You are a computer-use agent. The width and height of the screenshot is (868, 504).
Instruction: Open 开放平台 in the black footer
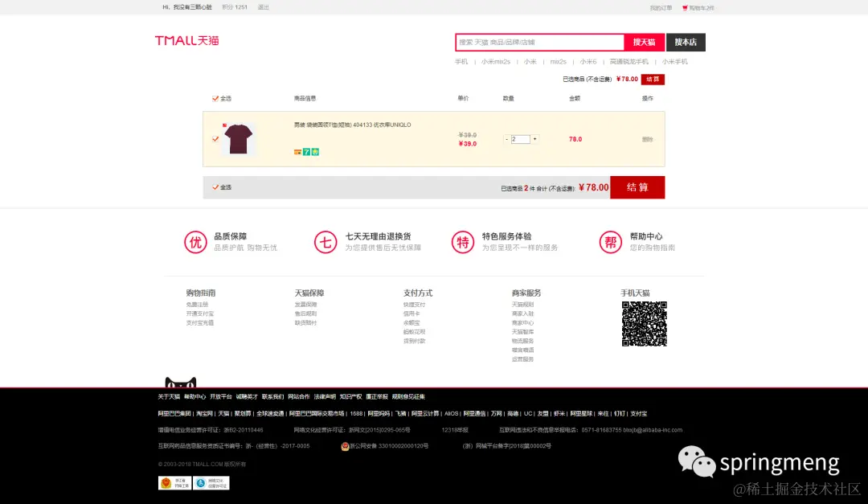[221, 396]
